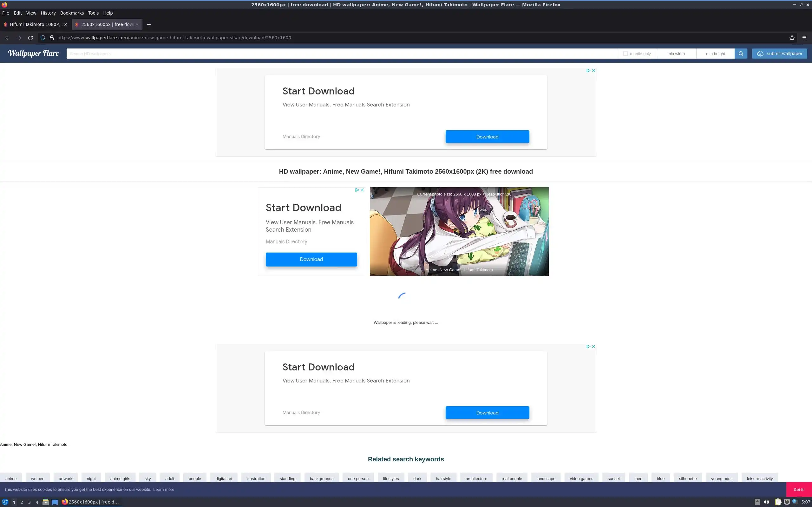This screenshot has height=507, width=812.
Task: Bookmark this page with the star icon
Action: [x=792, y=38]
